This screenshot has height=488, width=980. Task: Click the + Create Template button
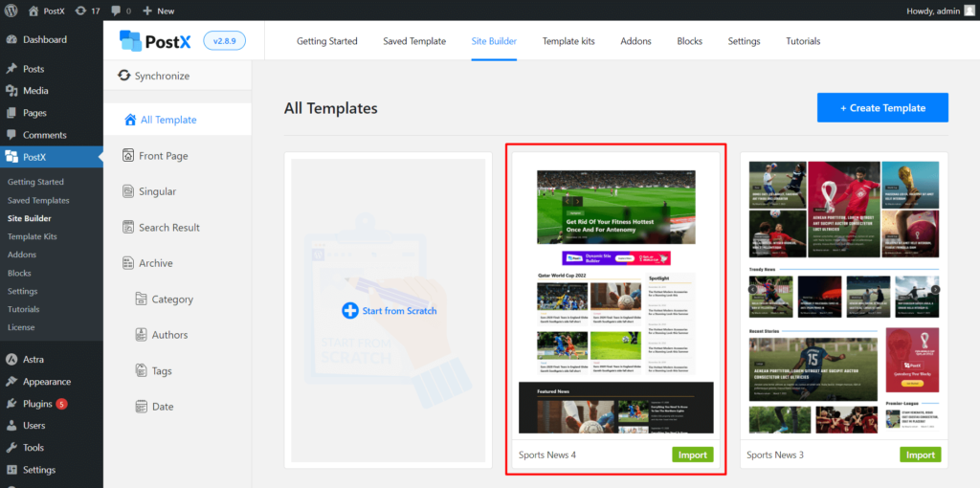[882, 107]
